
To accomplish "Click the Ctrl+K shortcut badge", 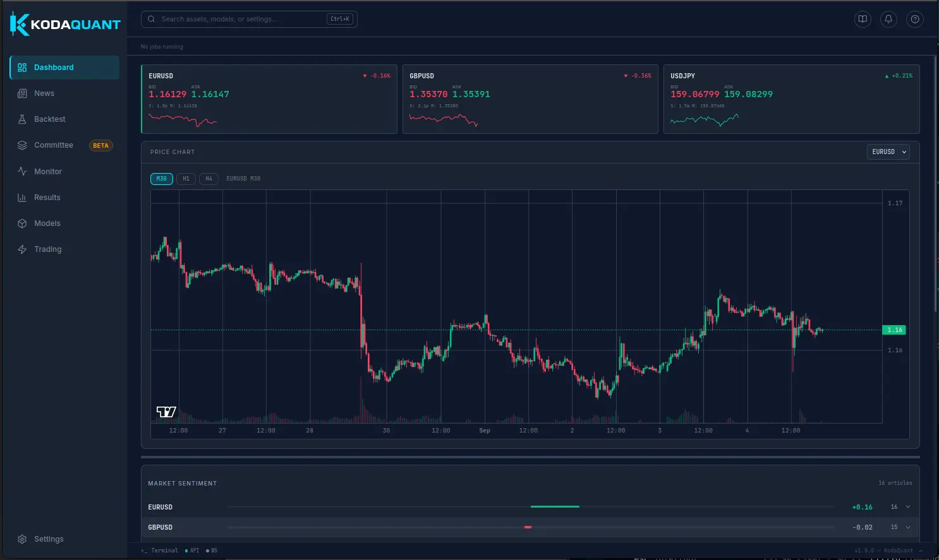I will [x=340, y=19].
